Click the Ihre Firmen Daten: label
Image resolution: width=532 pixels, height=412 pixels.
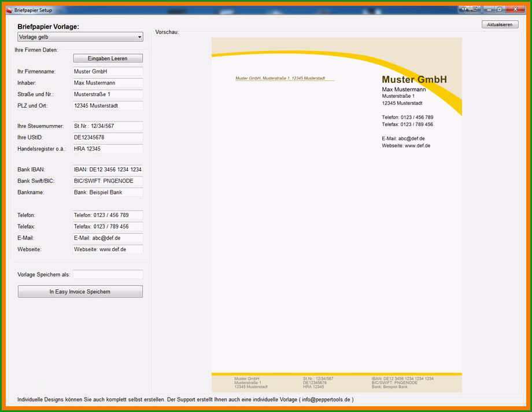tap(36, 50)
